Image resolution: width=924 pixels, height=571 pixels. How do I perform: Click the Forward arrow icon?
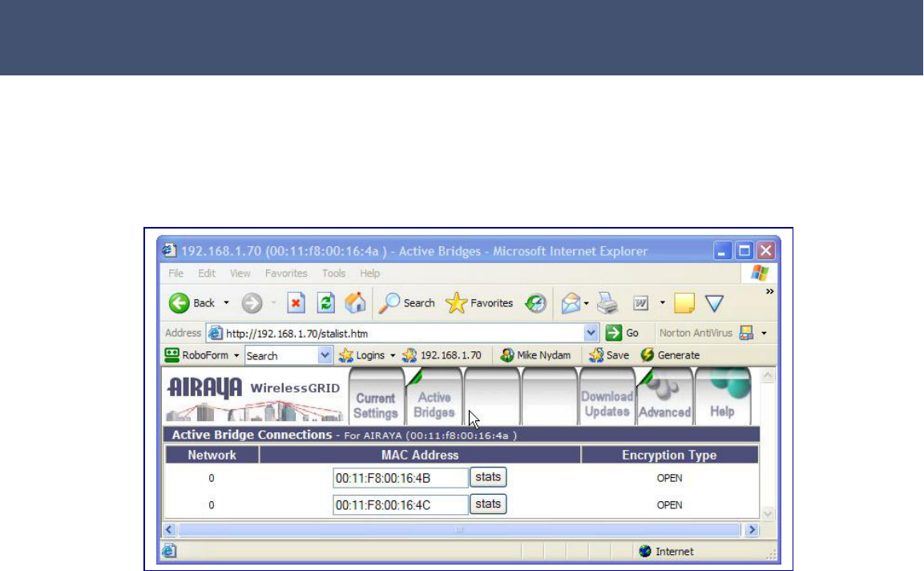pos(252,303)
